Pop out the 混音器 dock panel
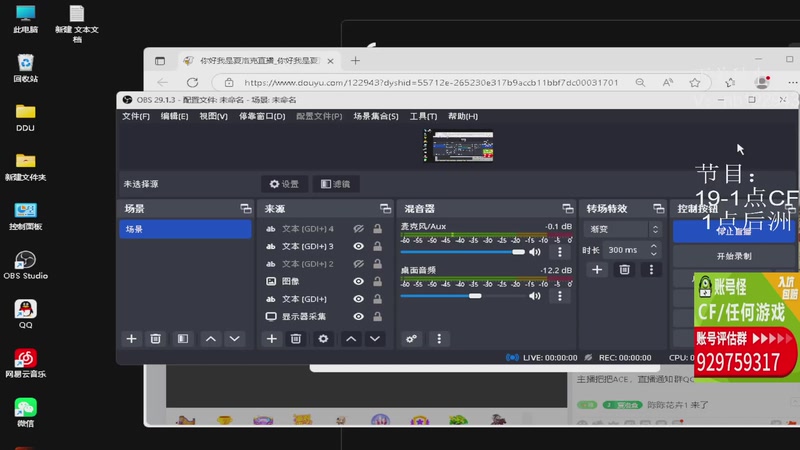 click(x=568, y=208)
